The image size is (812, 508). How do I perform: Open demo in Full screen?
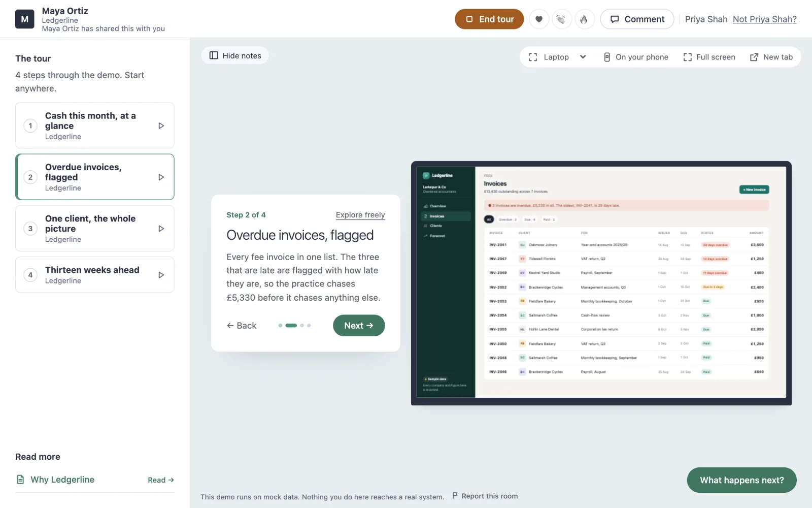(x=709, y=57)
